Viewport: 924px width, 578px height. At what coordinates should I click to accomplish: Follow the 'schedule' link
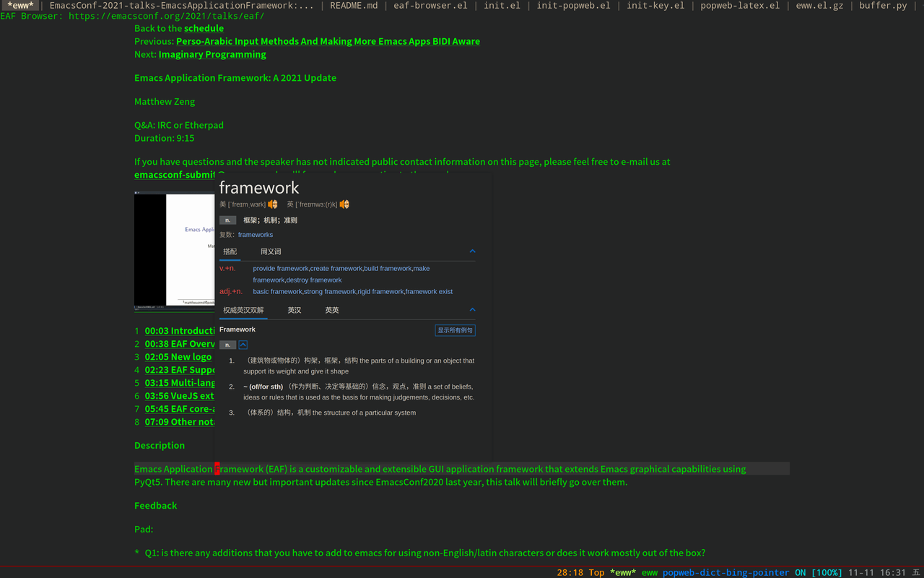point(204,28)
